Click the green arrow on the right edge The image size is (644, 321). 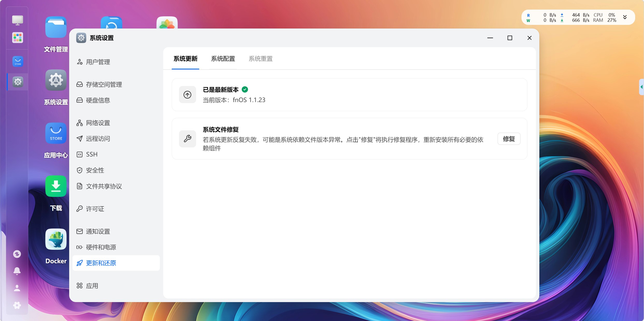point(642,87)
